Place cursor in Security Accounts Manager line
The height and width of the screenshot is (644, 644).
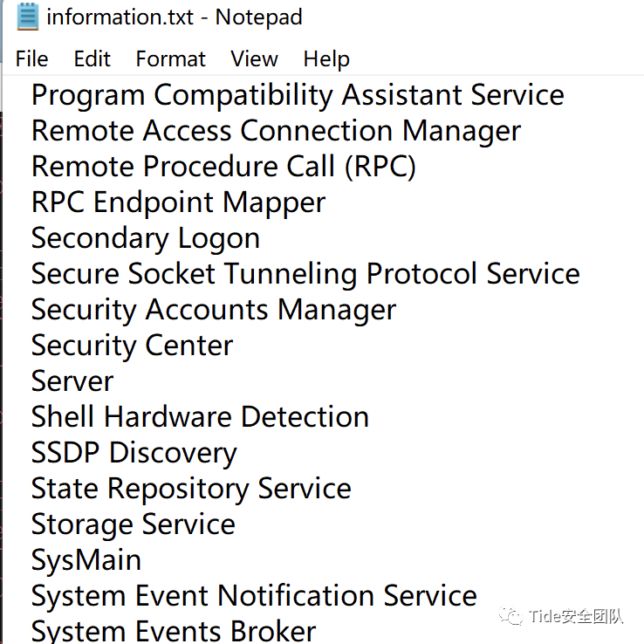coord(214,310)
